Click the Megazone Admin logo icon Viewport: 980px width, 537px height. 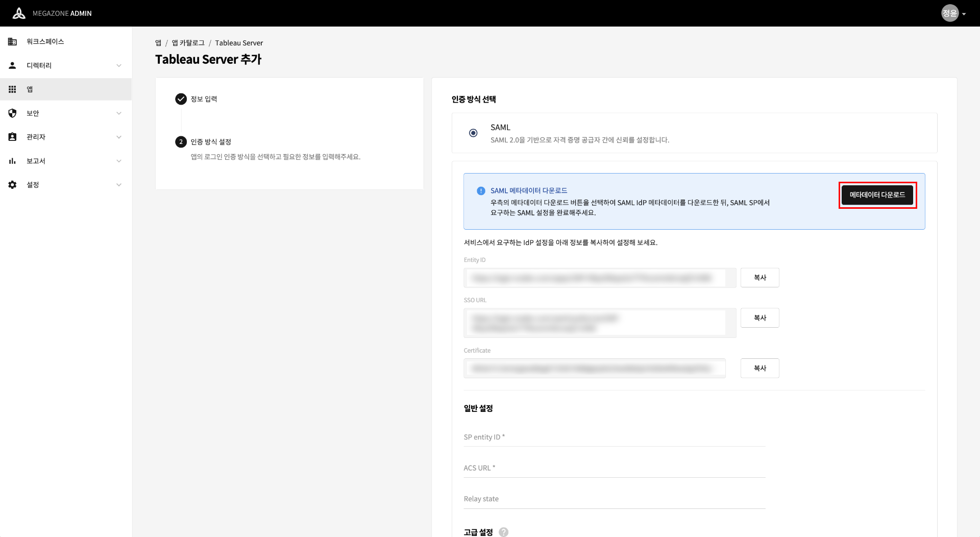pos(19,13)
